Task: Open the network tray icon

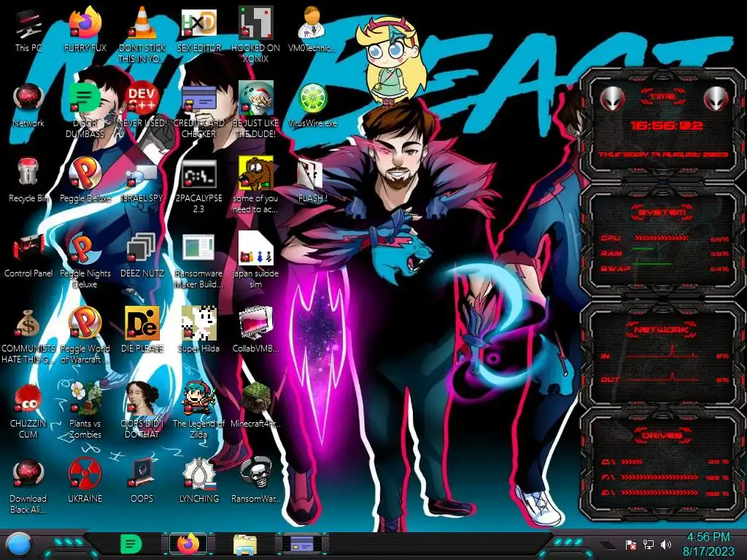Action: tap(649, 545)
